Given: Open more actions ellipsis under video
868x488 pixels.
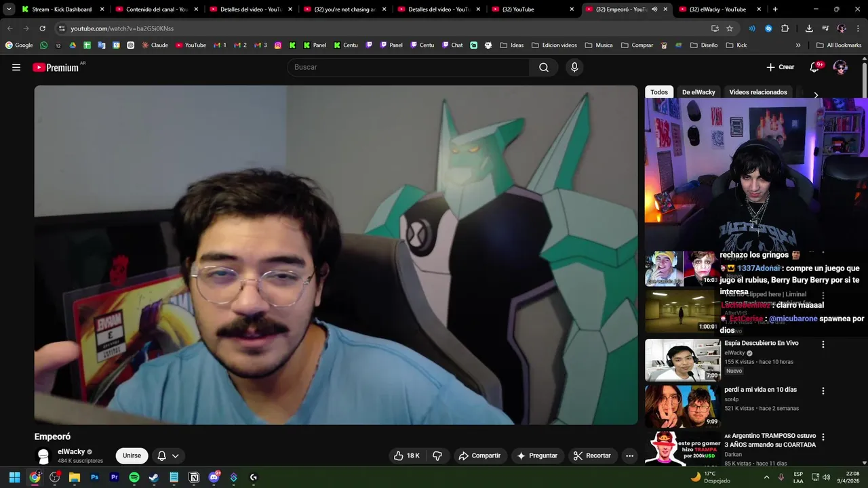Looking at the screenshot, I should [x=629, y=455].
